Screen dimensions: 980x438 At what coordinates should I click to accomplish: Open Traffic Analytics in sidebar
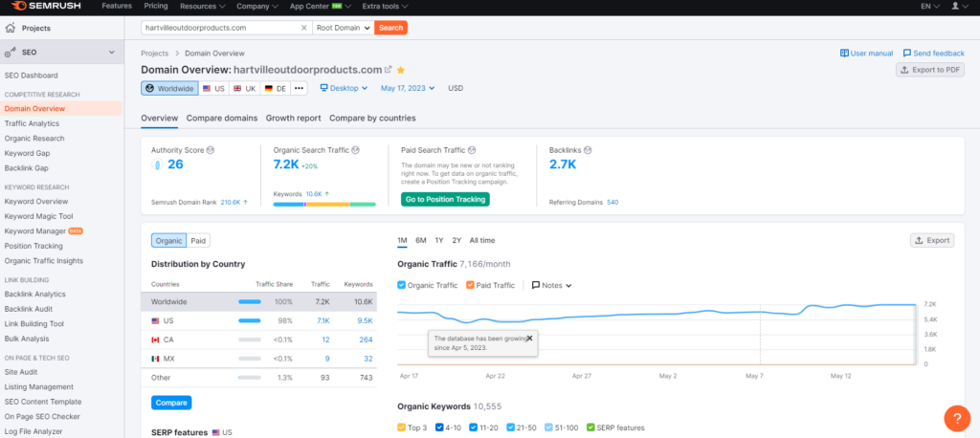click(x=32, y=123)
